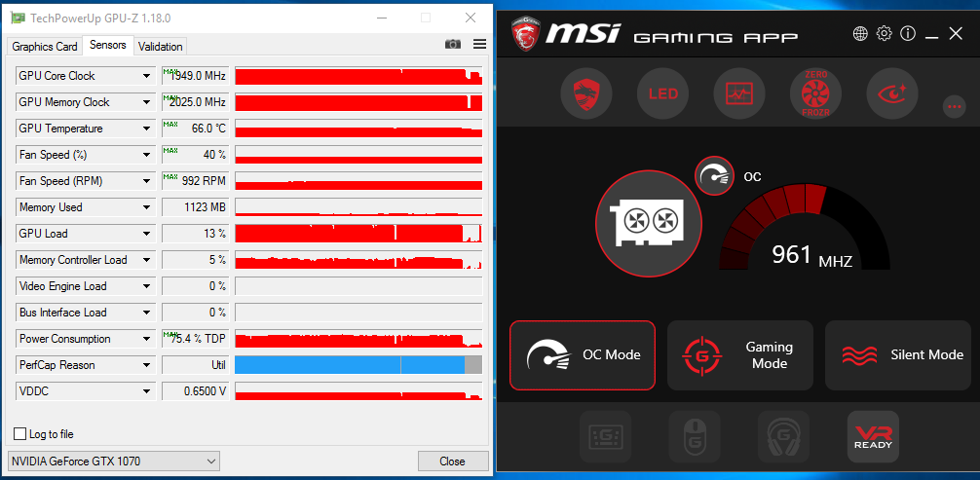
Task: Expand the Memory Used sensor dropdown
Action: [x=147, y=207]
